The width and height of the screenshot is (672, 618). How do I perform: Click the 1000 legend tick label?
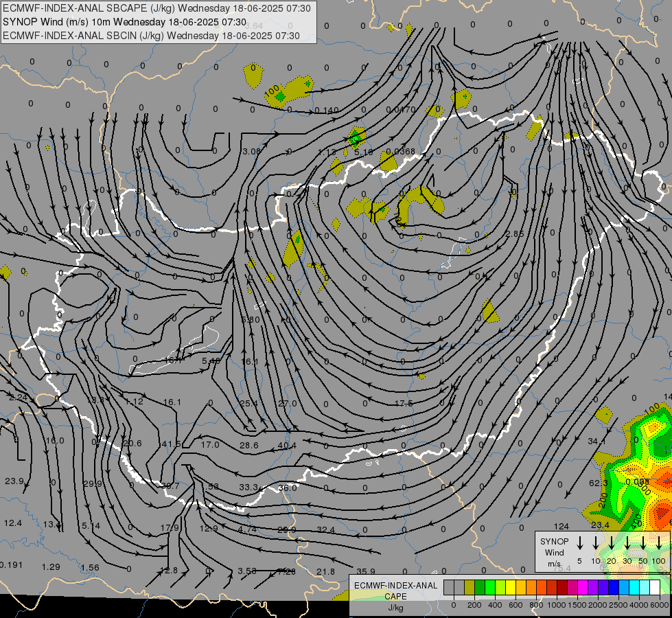coord(556,605)
